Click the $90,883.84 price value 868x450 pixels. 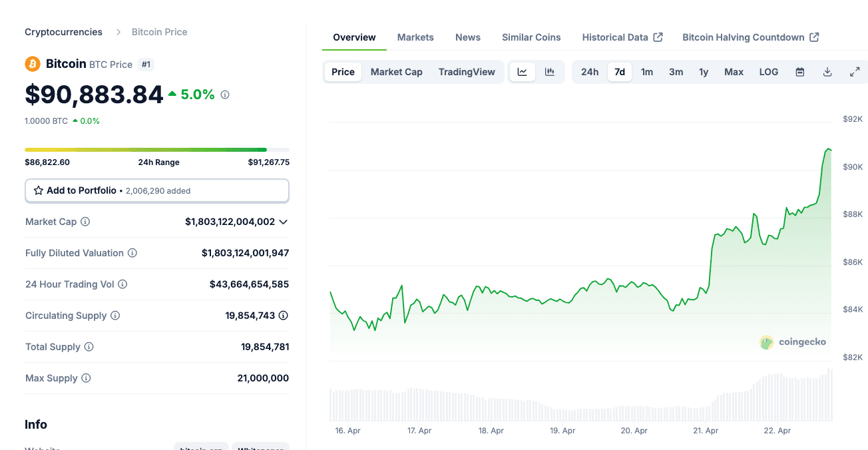coord(94,95)
